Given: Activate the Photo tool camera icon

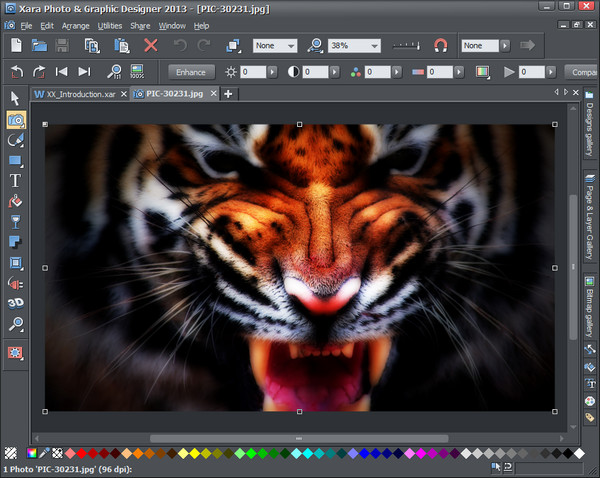Looking at the screenshot, I should point(16,120).
